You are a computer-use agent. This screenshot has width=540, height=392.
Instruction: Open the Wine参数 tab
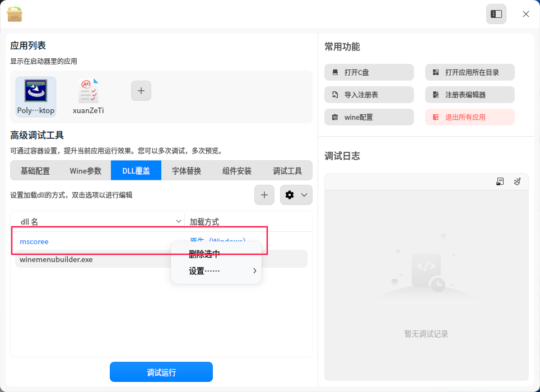(x=85, y=171)
